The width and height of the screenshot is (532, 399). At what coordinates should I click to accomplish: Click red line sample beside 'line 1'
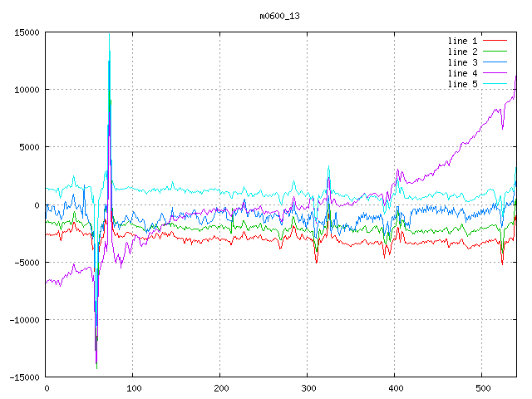tap(495, 40)
